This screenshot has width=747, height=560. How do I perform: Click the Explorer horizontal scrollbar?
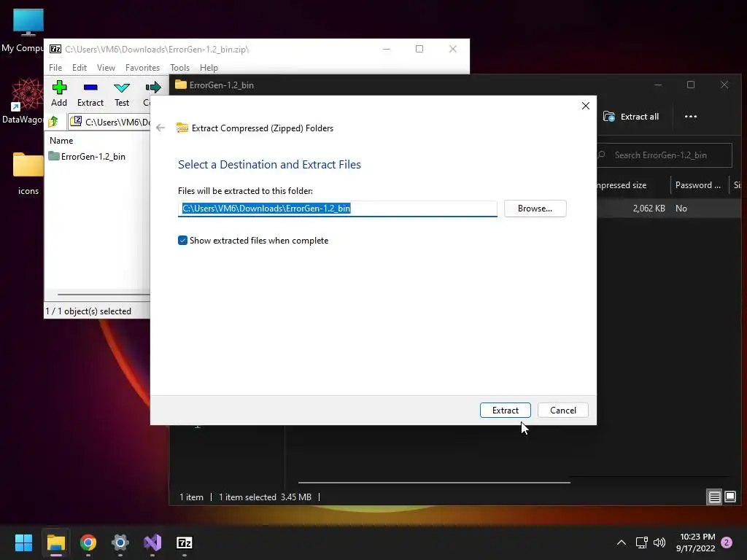(434, 483)
